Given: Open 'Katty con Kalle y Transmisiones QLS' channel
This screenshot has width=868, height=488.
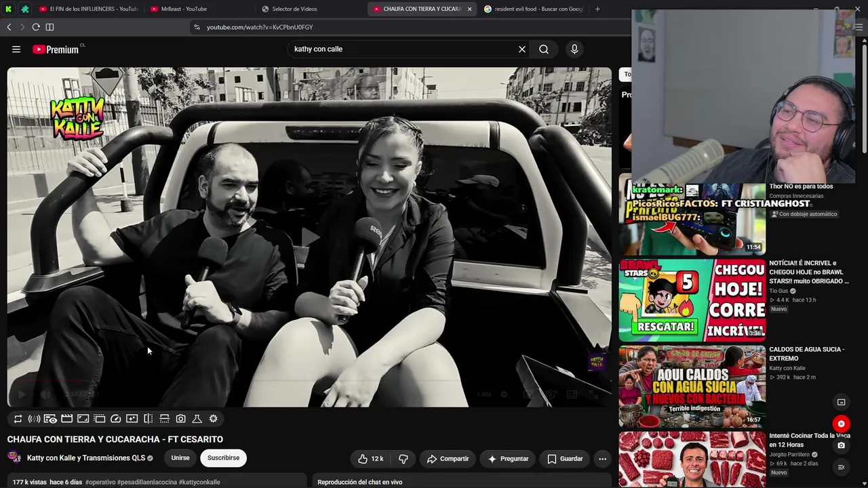Looking at the screenshot, I should tap(86, 458).
